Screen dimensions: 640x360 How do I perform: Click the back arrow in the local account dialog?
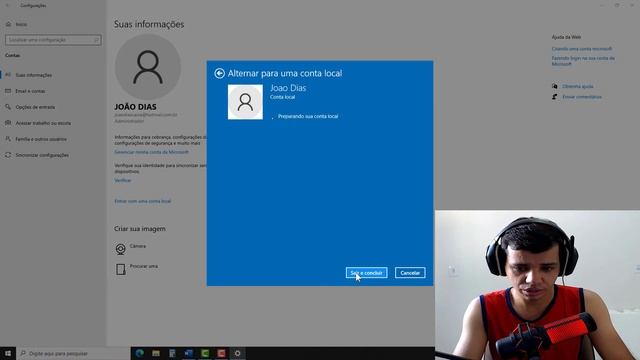[x=219, y=73]
